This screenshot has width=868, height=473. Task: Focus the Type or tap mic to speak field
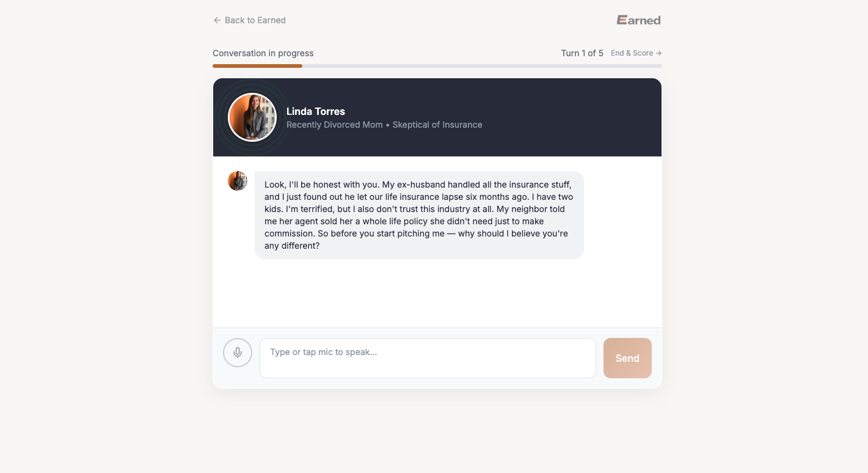(428, 358)
